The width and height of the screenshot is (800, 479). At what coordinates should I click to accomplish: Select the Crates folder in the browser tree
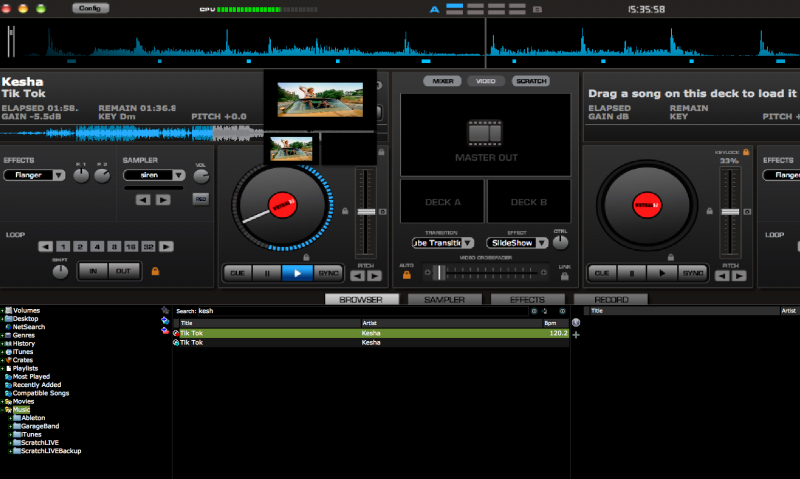coord(21,360)
